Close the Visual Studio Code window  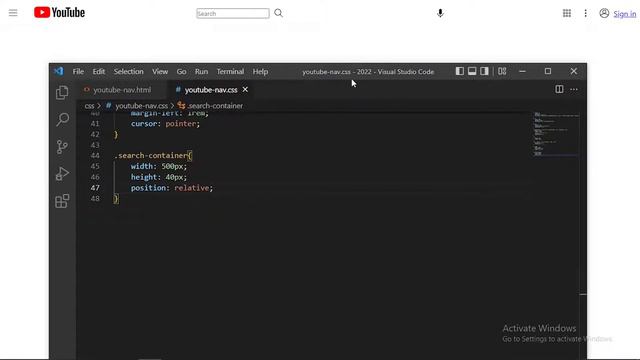pos(573,71)
